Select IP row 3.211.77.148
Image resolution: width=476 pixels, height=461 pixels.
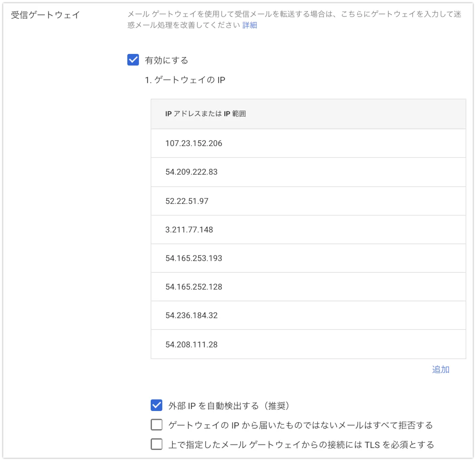click(x=189, y=230)
